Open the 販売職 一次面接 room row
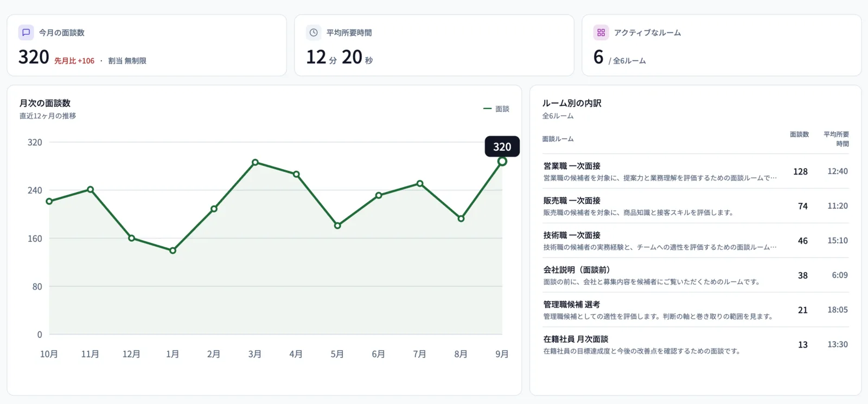The width and height of the screenshot is (868, 404). tap(695, 206)
